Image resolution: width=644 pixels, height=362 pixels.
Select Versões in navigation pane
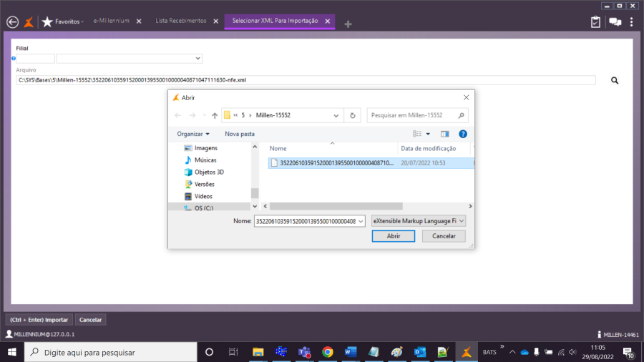point(204,185)
